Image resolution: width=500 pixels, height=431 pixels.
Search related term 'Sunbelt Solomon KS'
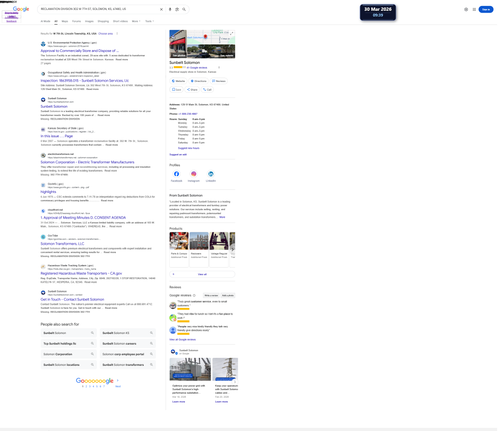[127, 333]
